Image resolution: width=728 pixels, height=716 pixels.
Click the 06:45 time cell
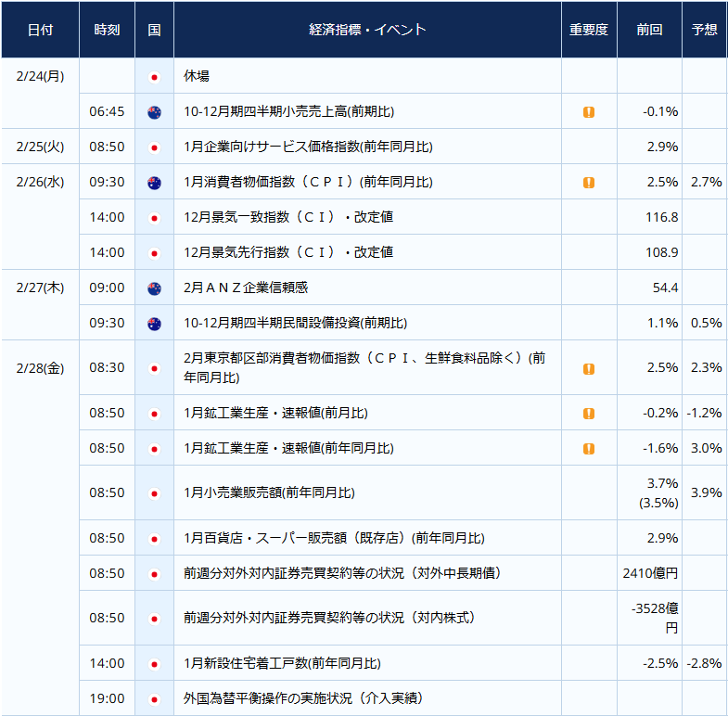tap(108, 111)
